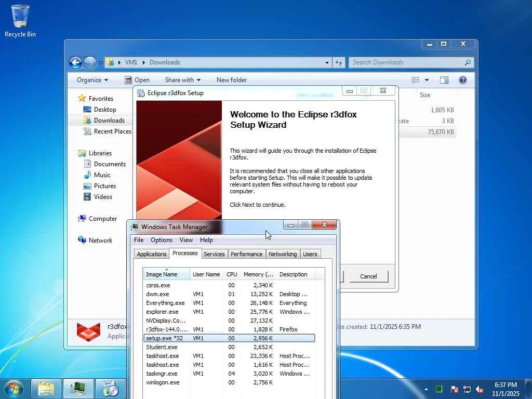Click the Back arrow in Explorer
The height and width of the screenshot is (399, 532).
[75, 62]
